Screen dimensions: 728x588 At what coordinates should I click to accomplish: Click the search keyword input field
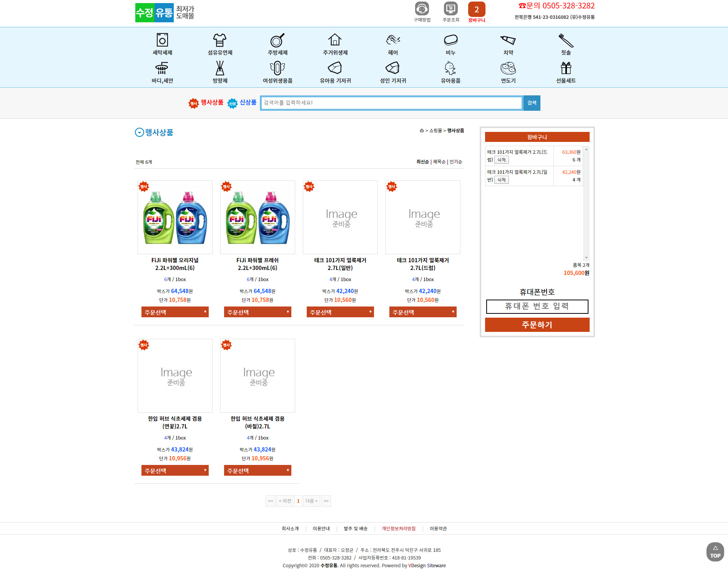[391, 103]
